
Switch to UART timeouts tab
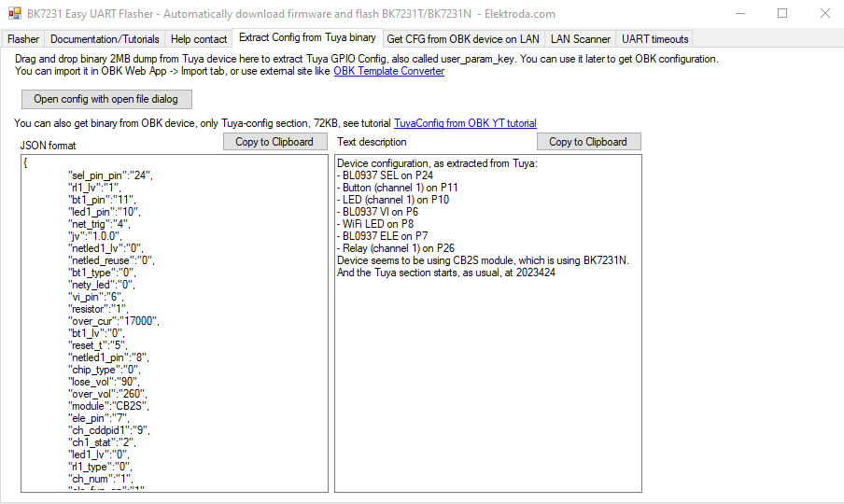point(655,39)
